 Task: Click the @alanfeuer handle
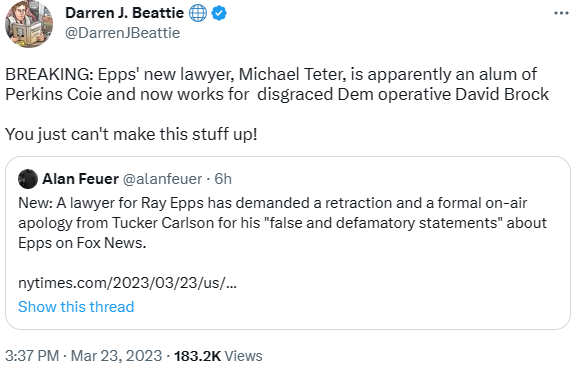coord(162,179)
